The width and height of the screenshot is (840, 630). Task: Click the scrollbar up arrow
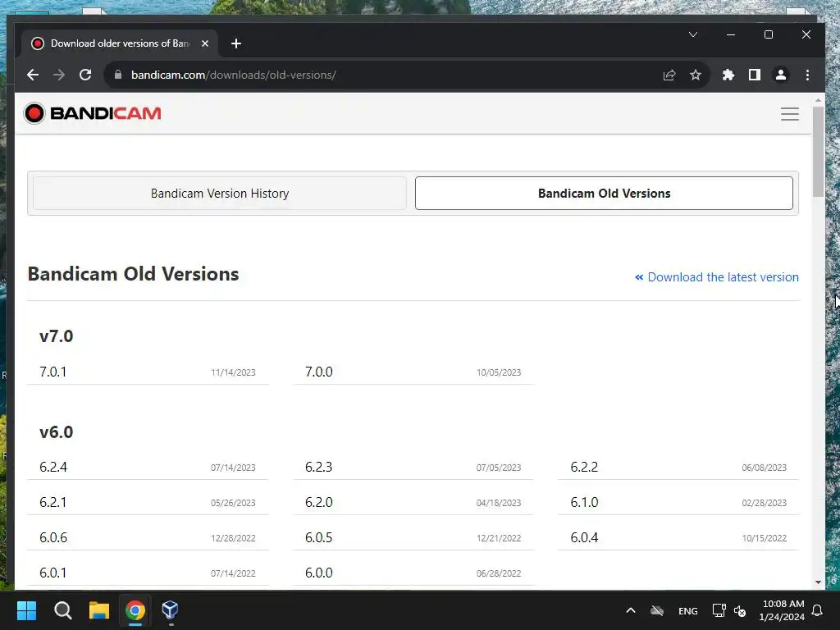coord(818,100)
